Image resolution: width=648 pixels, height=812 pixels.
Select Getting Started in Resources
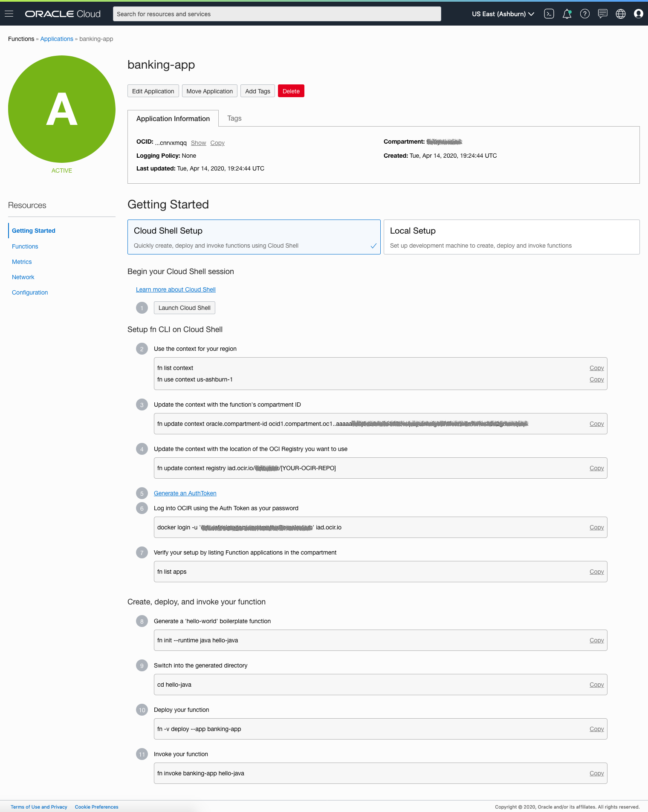coord(34,231)
